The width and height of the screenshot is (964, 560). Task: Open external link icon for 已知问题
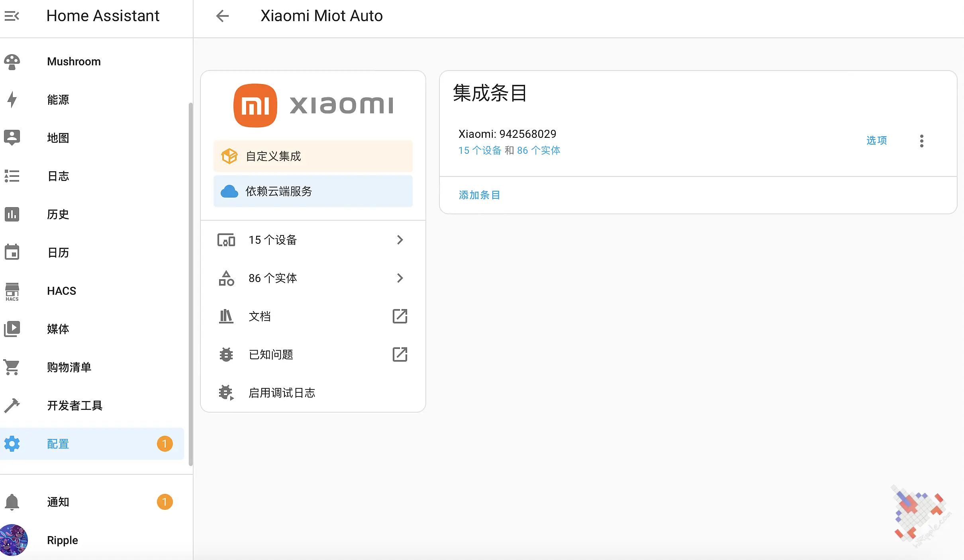coord(400,354)
